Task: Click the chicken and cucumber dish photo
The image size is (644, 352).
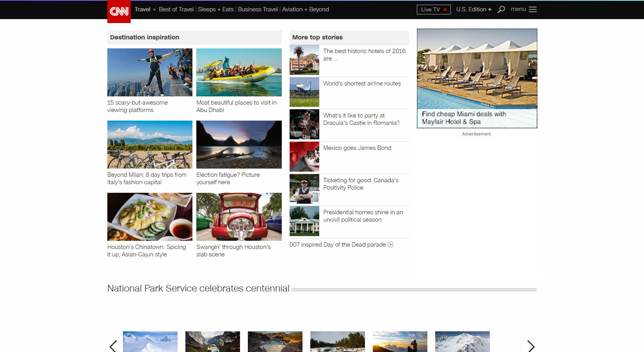Action: [150, 217]
